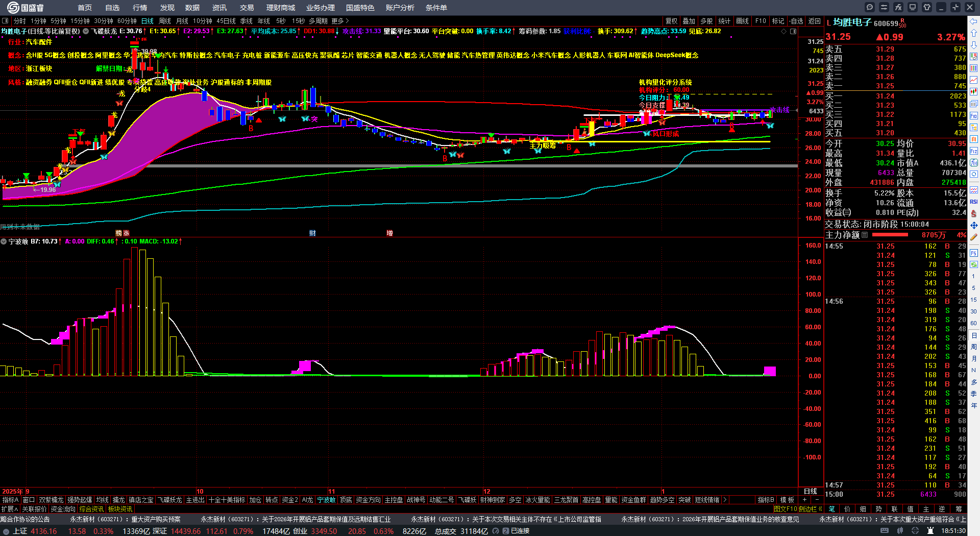The width and height of the screenshot is (980, 536).
Task: Open the f(x) formula icon in sidebar
Action: point(974,163)
